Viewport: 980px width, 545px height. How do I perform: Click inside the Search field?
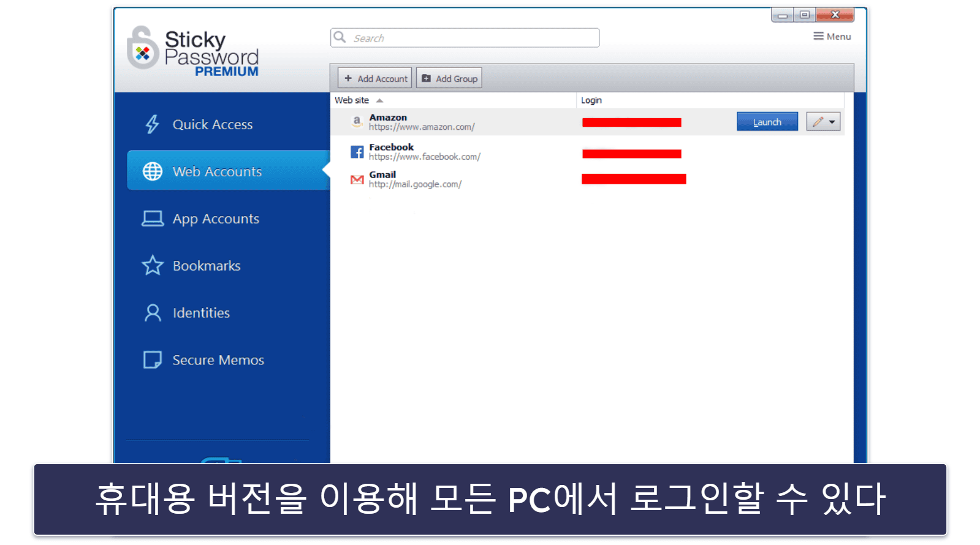tap(465, 38)
